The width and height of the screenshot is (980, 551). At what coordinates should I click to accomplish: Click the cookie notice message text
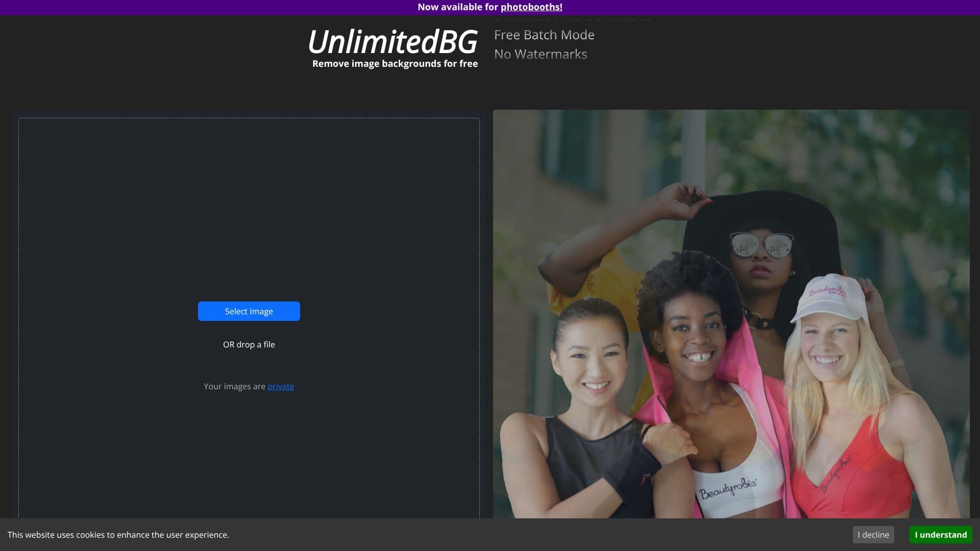[118, 535]
